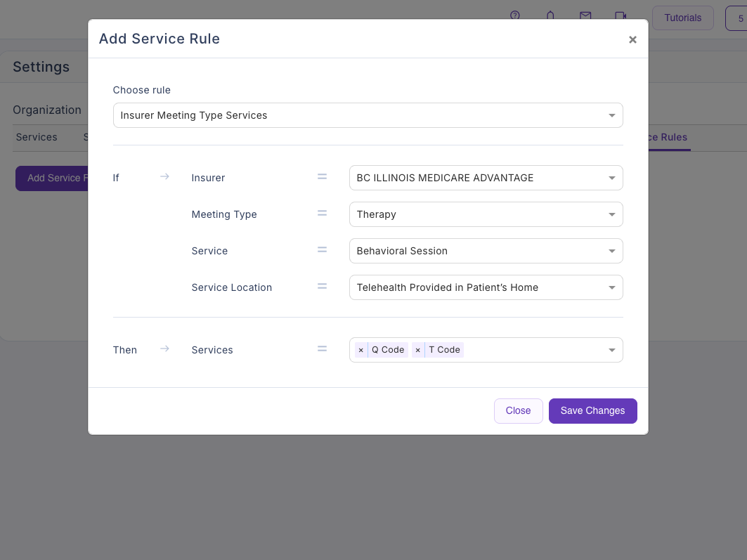Viewport: 747px width, 560px height.
Task: Click the Settings page heading
Action: (41, 67)
